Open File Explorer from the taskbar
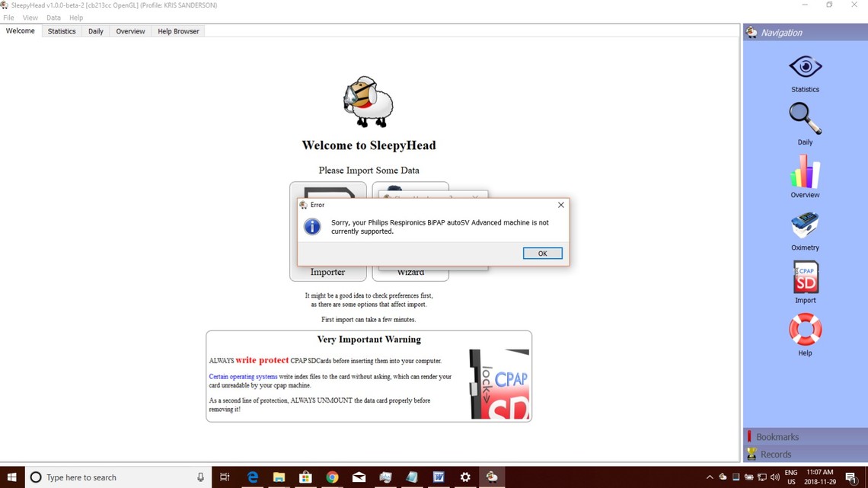This screenshot has height=488, width=868. pyautogui.click(x=279, y=477)
